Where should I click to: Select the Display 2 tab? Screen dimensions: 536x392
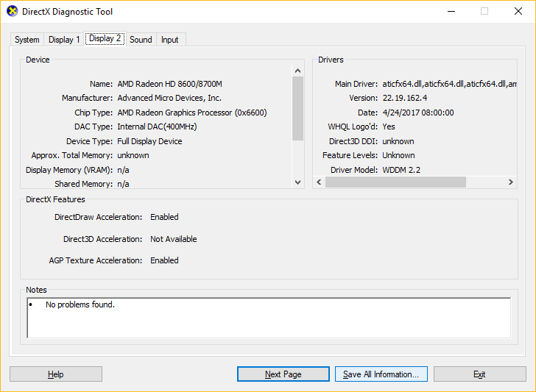(105, 38)
